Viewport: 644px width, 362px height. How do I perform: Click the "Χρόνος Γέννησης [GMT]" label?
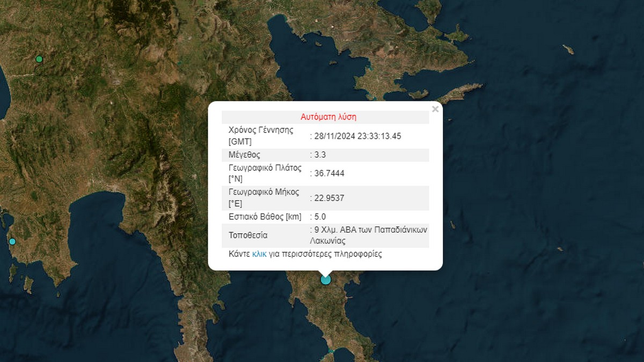click(x=261, y=136)
